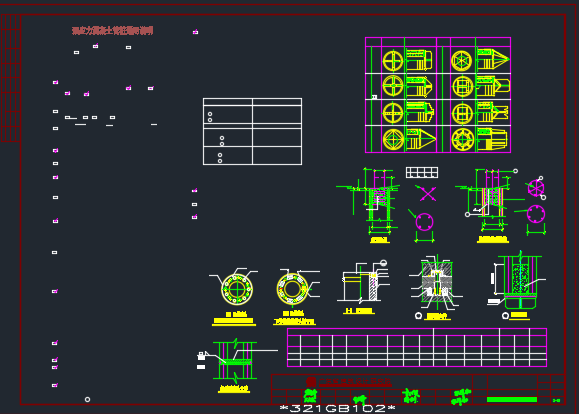Select the magenta X cross symbol
Viewport: 579px width, 414px height.
coord(428,194)
